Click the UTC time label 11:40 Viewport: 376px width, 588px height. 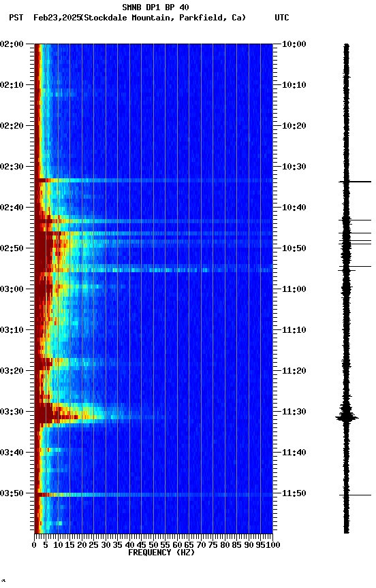click(294, 453)
